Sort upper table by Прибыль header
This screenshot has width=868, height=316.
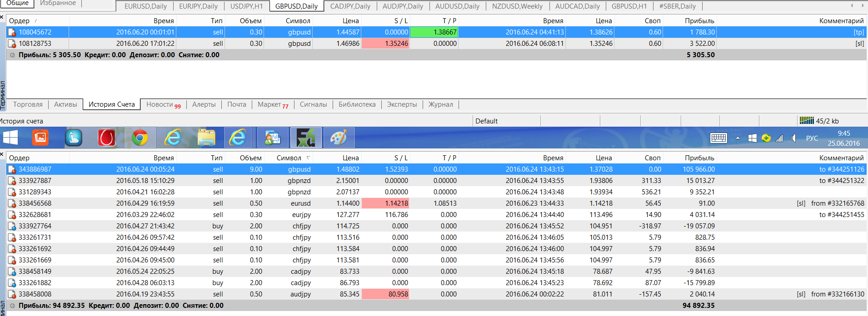tap(690, 21)
